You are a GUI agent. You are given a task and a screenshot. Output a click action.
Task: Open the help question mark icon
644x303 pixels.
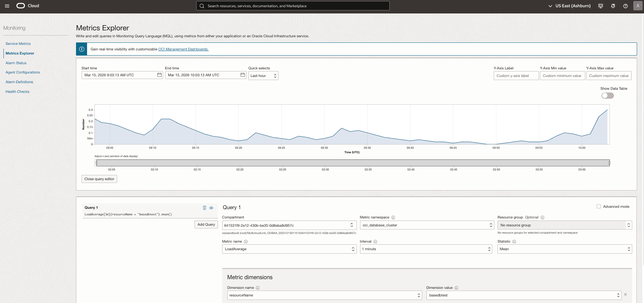click(x=625, y=6)
